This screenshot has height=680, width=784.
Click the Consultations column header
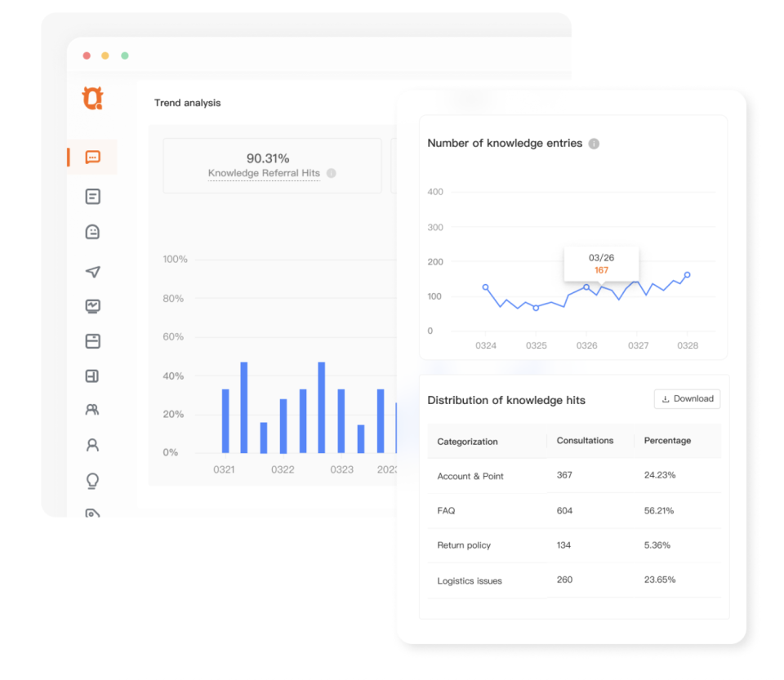[x=585, y=441]
